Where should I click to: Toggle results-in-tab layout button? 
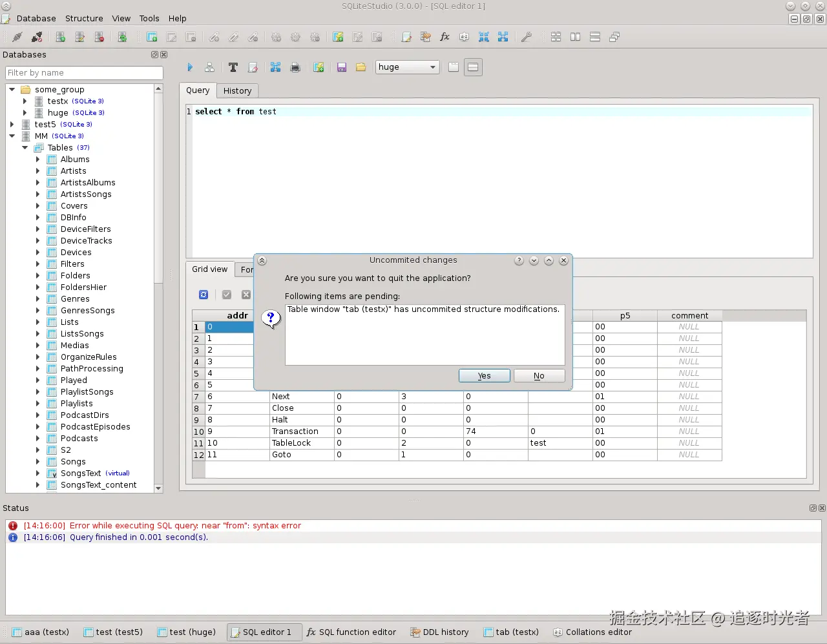click(x=454, y=67)
